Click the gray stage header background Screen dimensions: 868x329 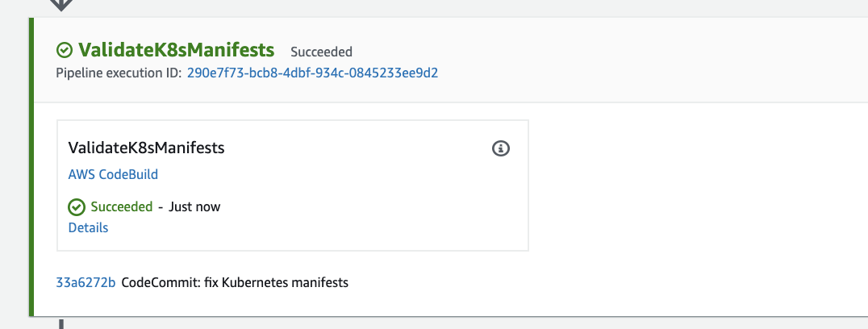609,60
